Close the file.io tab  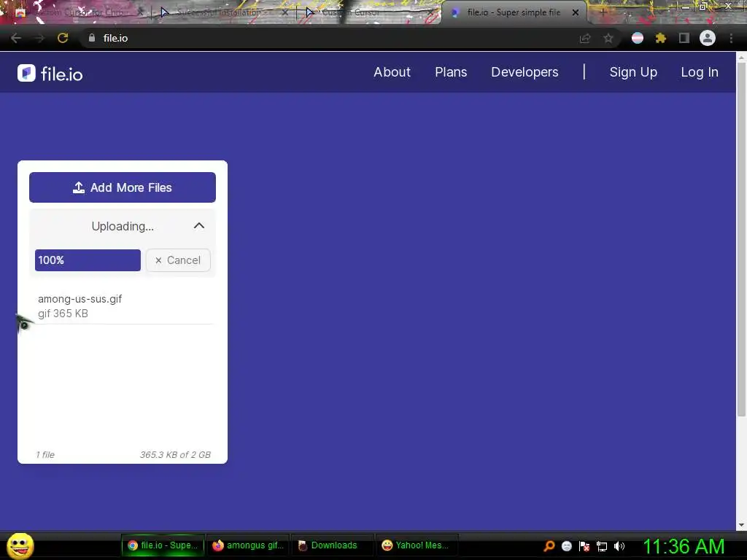tap(576, 12)
